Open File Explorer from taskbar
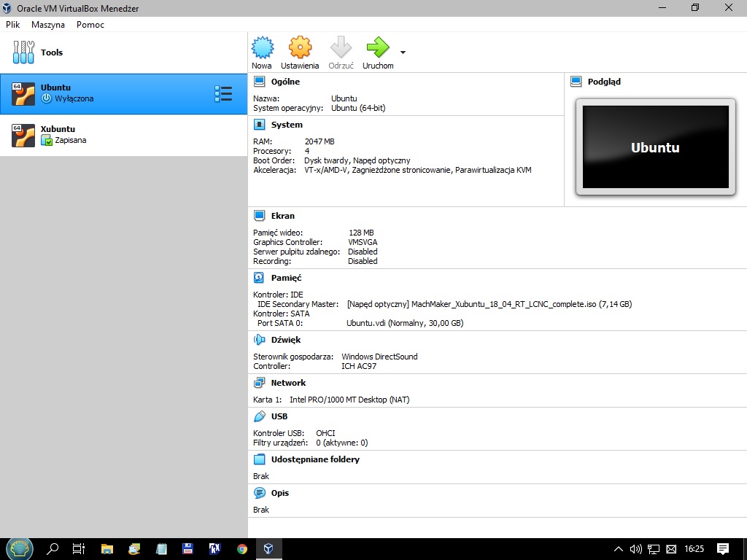Screen dimensions: 747x560 pos(107,549)
